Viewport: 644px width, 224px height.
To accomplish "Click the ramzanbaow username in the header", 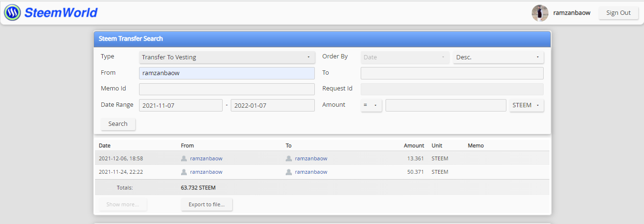I will [572, 13].
